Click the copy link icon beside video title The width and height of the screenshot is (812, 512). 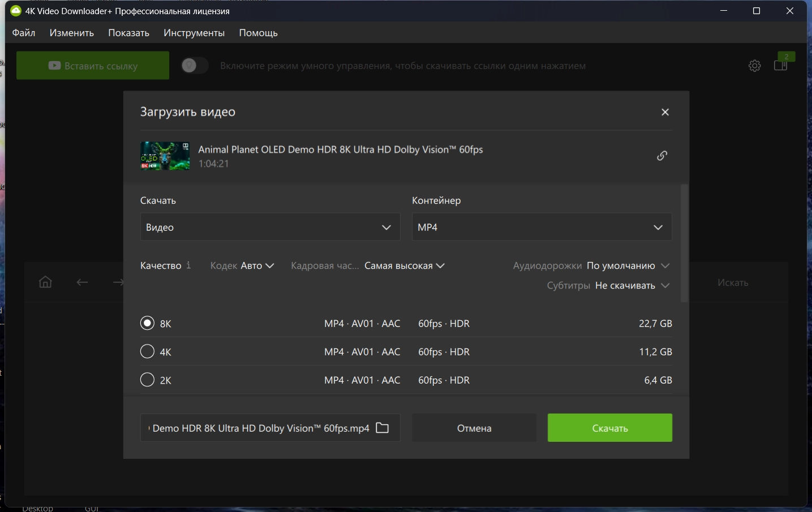tap(662, 156)
